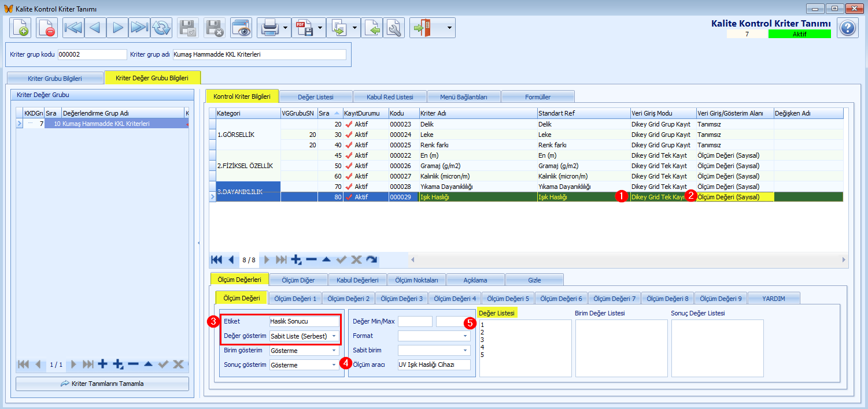
Task: Click the curved-arrow refresh icon in criteria navigator
Action: click(372, 260)
